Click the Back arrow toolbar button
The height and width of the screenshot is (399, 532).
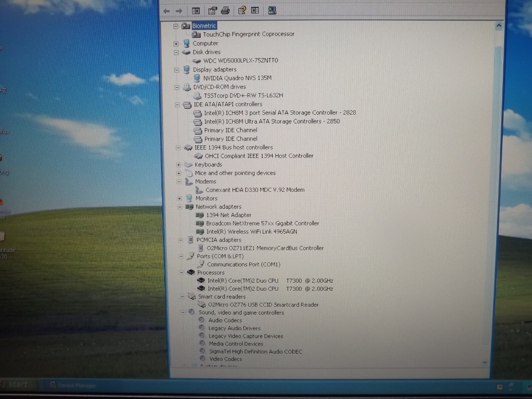click(x=167, y=11)
